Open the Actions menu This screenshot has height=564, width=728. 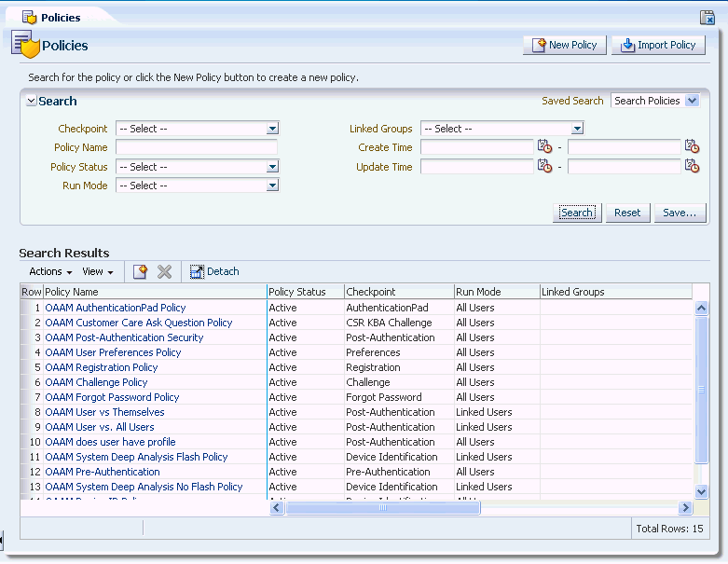pos(50,271)
